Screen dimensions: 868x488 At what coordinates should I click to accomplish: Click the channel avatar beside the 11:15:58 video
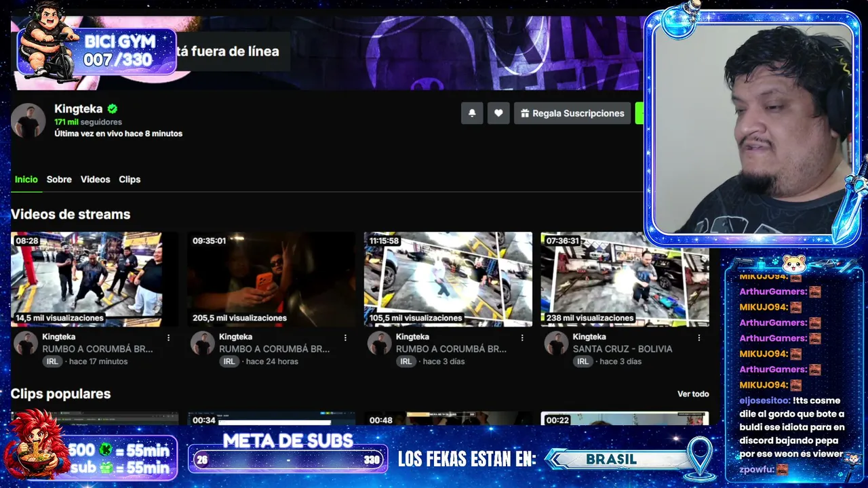click(380, 343)
